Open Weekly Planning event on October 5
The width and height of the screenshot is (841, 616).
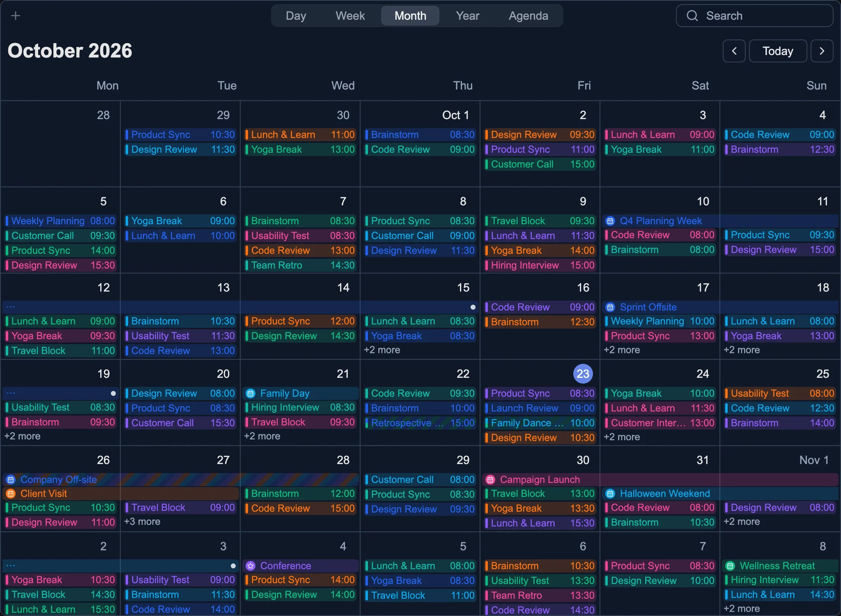click(60, 221)
